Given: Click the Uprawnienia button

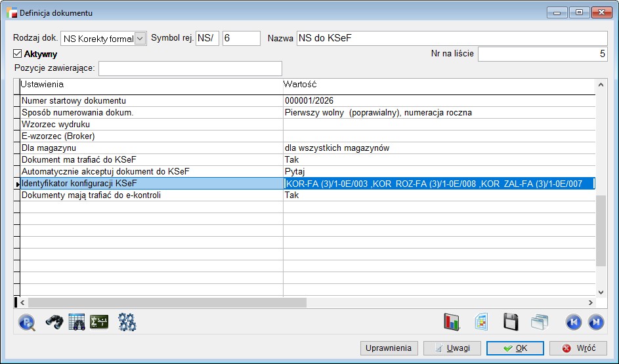Looking at the screenshot, I should (x=389, y=348).
